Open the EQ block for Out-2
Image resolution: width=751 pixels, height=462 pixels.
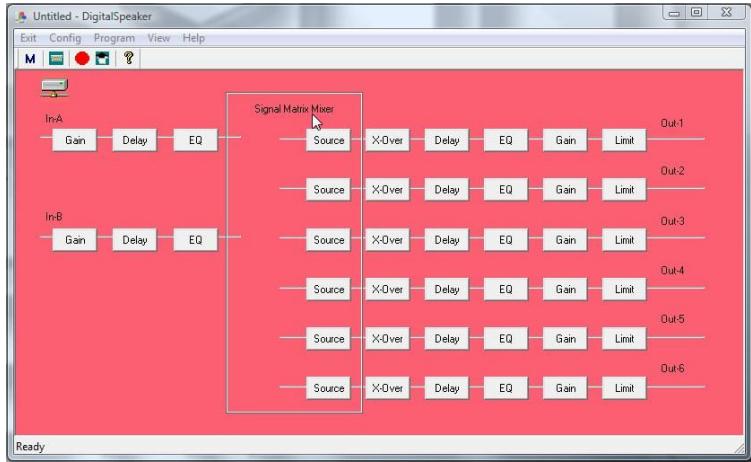tap(506, 190)
